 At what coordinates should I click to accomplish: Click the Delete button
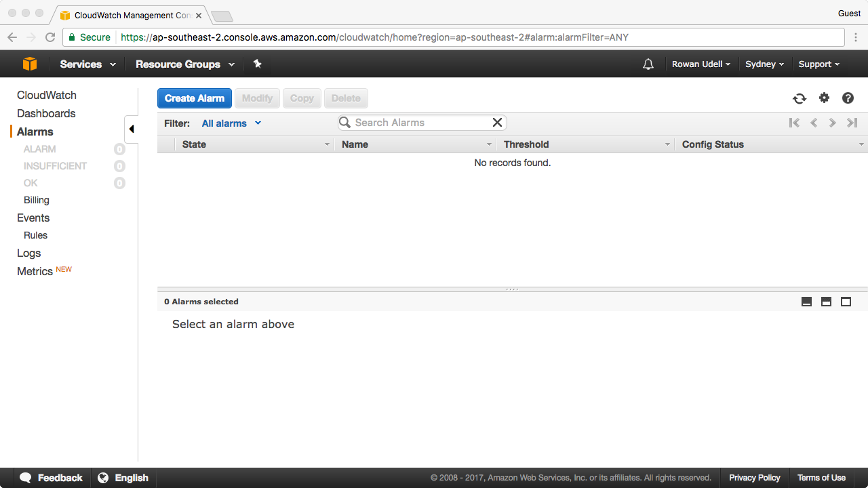pyautogui.click(x=346, y=98)
